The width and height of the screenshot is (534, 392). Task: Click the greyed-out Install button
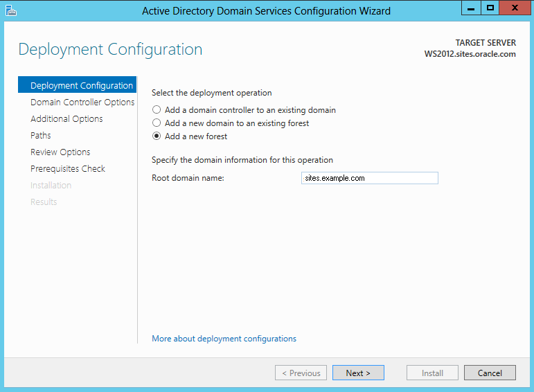tap(432, 373)
